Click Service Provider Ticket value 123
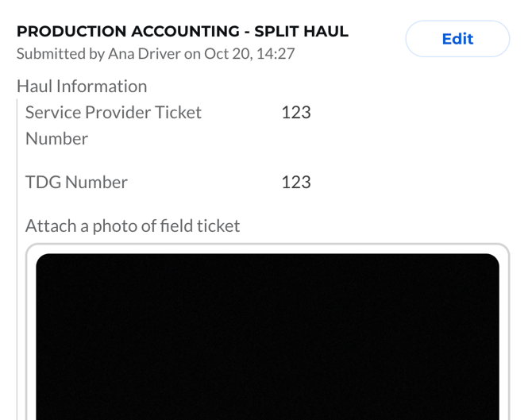The height and width of the screenshot is (420, 532). click(295, 113)
